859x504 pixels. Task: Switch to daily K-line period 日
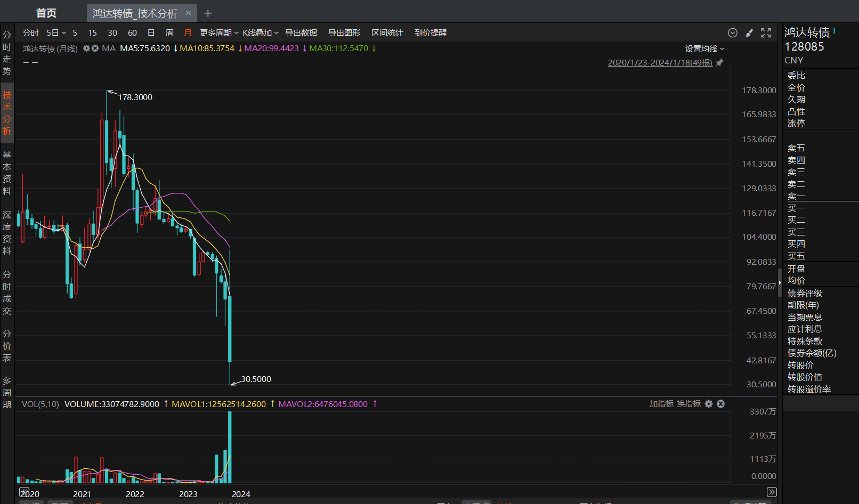pyautogui.click(x=151, y=33)
